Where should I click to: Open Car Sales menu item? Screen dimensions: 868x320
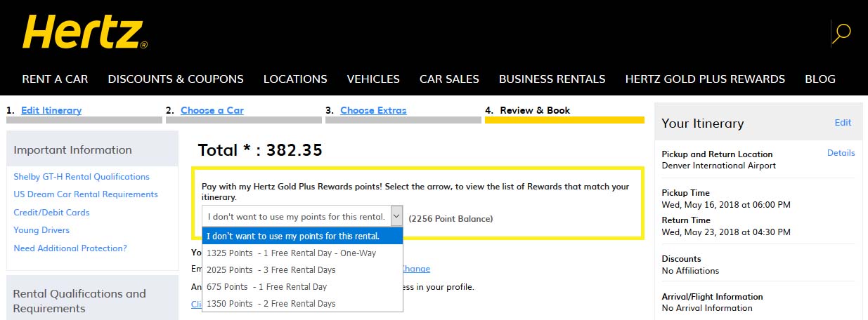click(x=449, y=79)
